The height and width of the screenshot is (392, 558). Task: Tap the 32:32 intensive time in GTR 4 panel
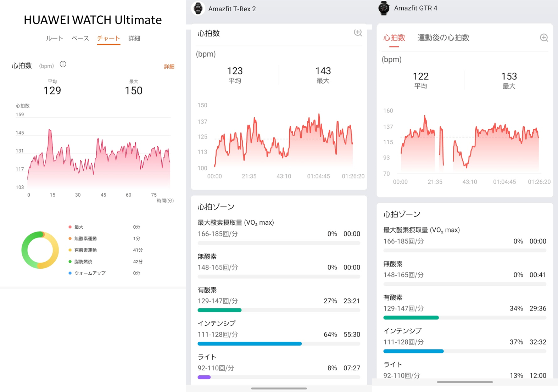coord(538,342)
